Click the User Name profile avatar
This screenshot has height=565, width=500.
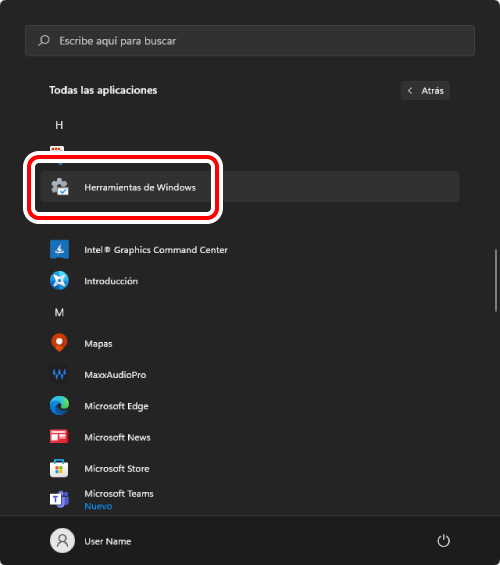tap(62, 540)
